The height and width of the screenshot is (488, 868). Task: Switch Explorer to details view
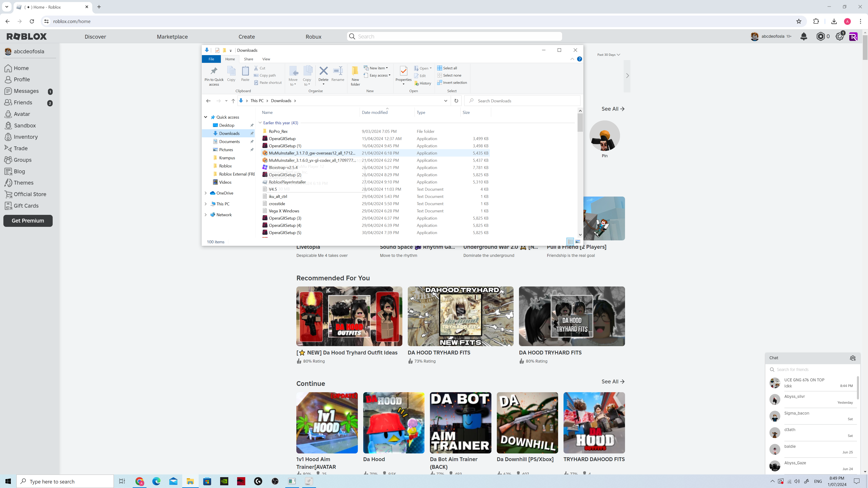point(570,242)
